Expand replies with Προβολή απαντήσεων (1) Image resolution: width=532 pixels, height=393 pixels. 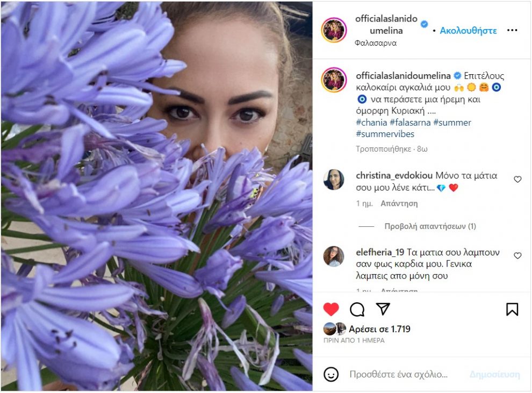tap(430, 226)
